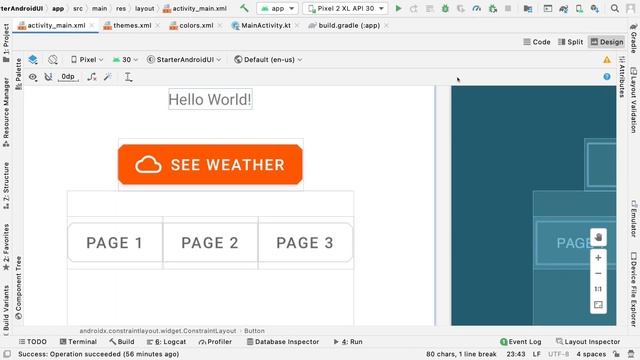Click the Sync Project with Gradle Files icon
The image size is (640, 360).
(x=564, y=8)
